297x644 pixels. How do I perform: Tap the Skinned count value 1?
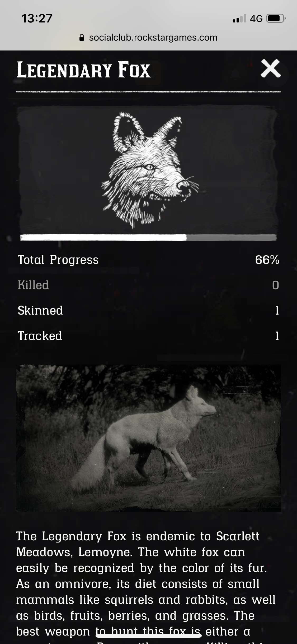point(277,310)
